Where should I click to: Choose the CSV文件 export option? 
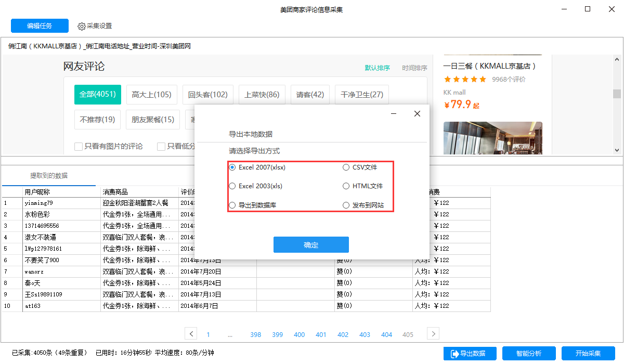[x=360, y=167]
